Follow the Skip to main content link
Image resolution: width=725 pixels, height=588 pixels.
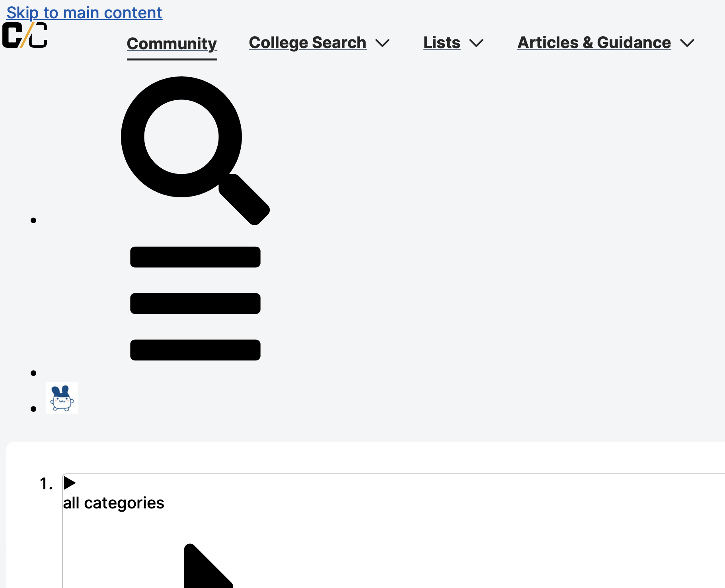84,13
